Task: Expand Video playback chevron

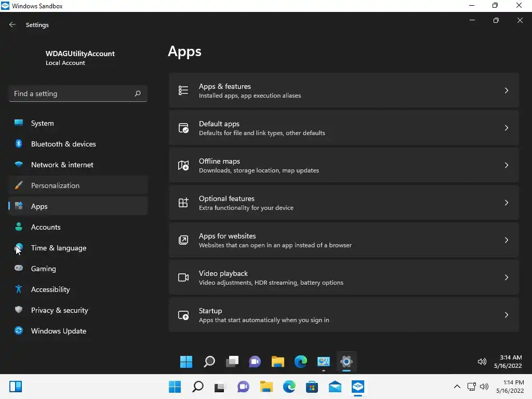Action: (x=506, y=277)
